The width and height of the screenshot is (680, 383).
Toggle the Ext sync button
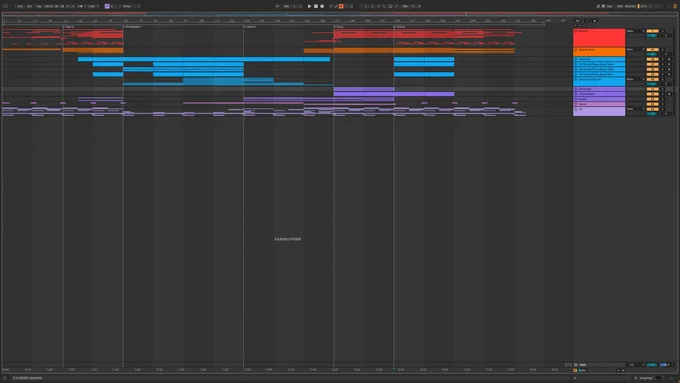coord(29,6)
